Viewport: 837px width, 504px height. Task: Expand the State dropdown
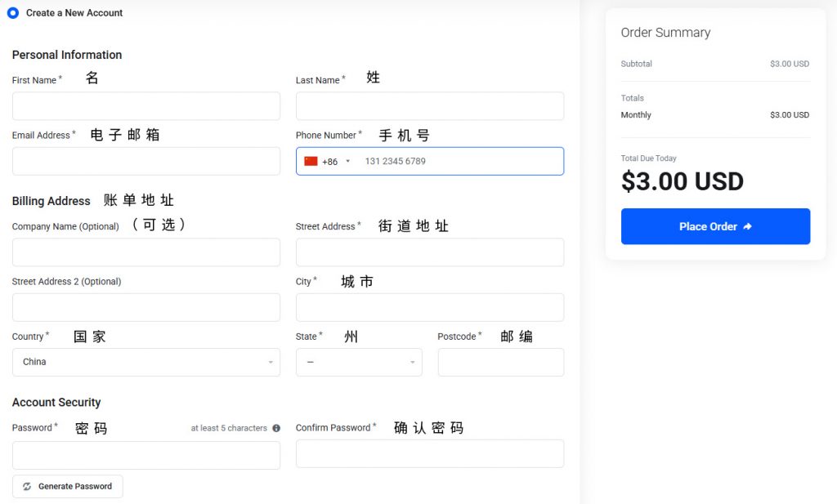click(359, 361)
